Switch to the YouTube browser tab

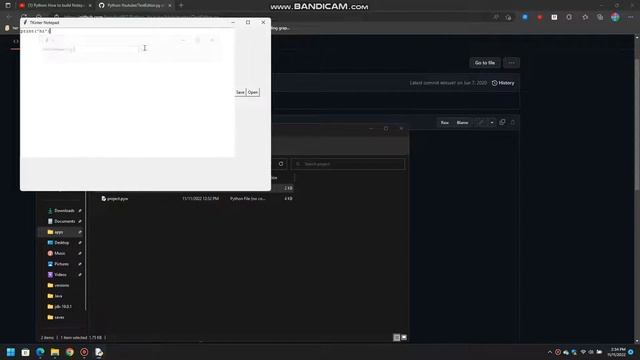coord(55,5)
